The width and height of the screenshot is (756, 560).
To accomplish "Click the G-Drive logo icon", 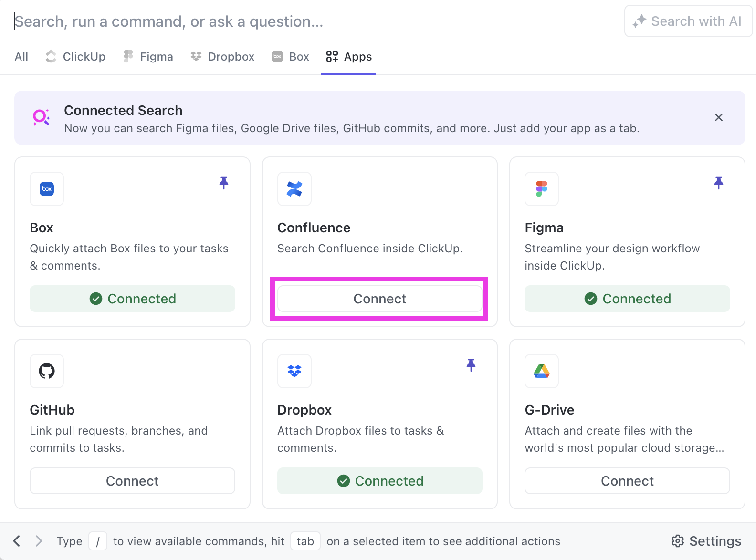I will pyautogui.click(x=541, y=371).
